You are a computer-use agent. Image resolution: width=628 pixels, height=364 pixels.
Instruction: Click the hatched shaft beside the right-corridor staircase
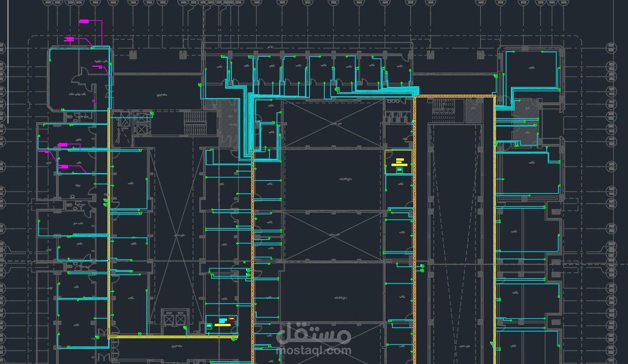click(x=474, y=110)
